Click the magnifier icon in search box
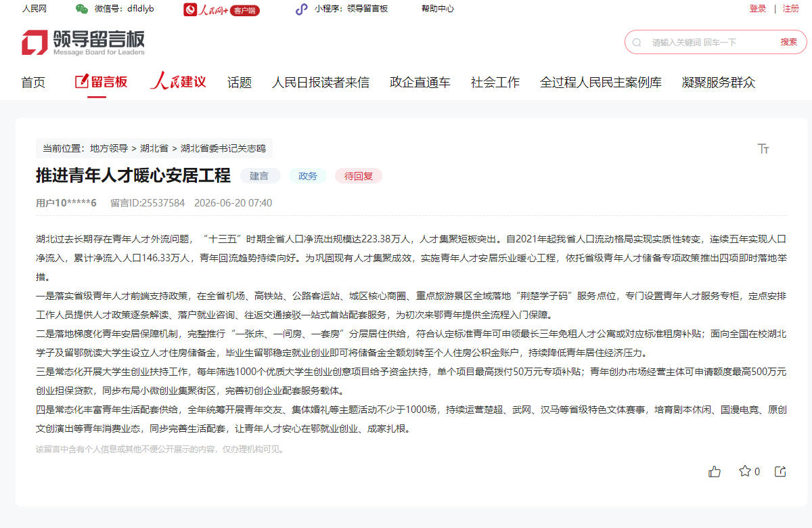The height and width of the screenshot is (528, 812). tap(637, 43)
